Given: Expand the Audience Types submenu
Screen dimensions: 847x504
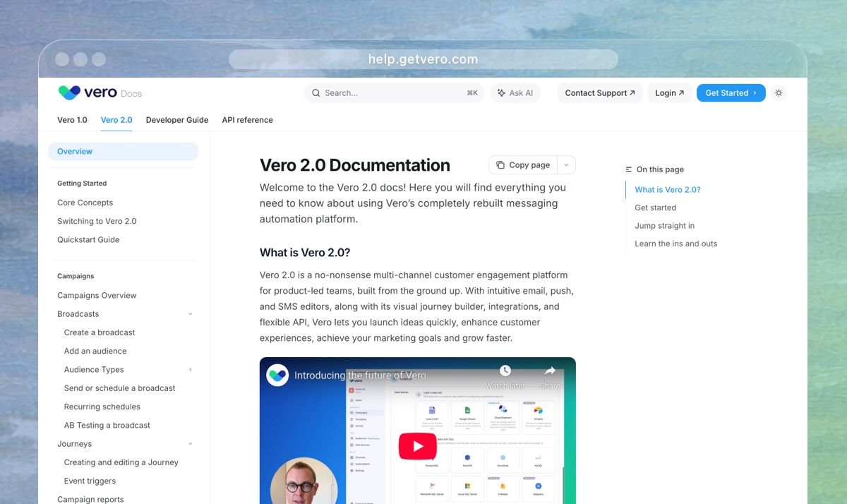Looking at the screenshot, I should (191, 370).
